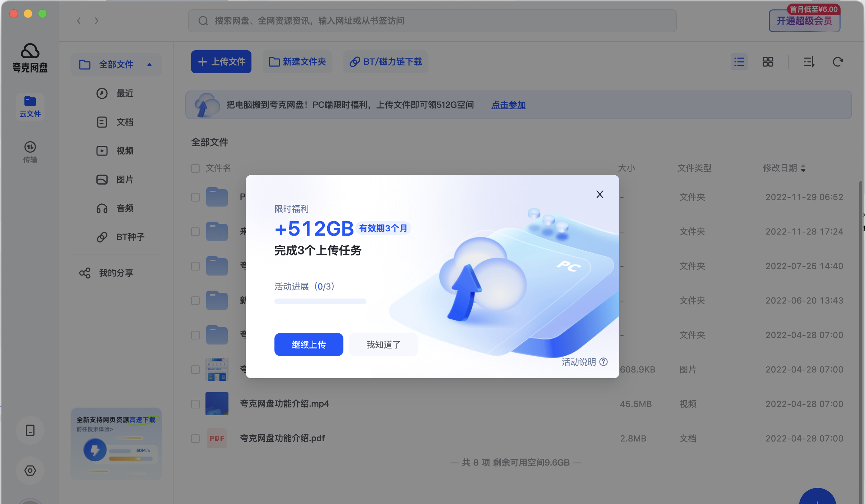Click folder icon dated 2022-11-29

click(x=217, y=197)
